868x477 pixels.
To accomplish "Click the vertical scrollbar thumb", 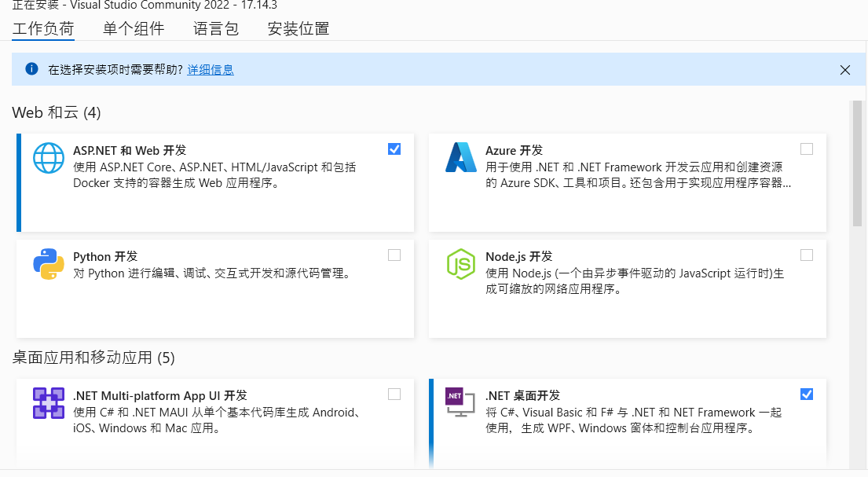I will pos(858,163).
